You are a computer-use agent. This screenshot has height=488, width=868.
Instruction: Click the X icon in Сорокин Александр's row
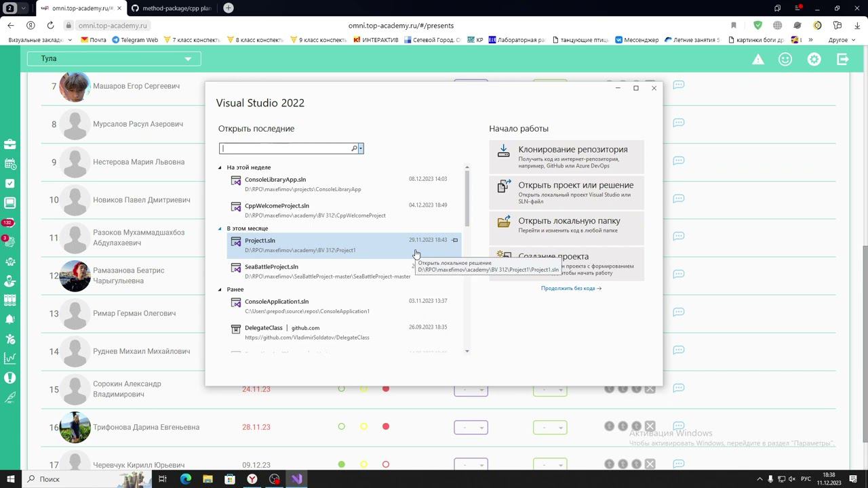point(650,388)
